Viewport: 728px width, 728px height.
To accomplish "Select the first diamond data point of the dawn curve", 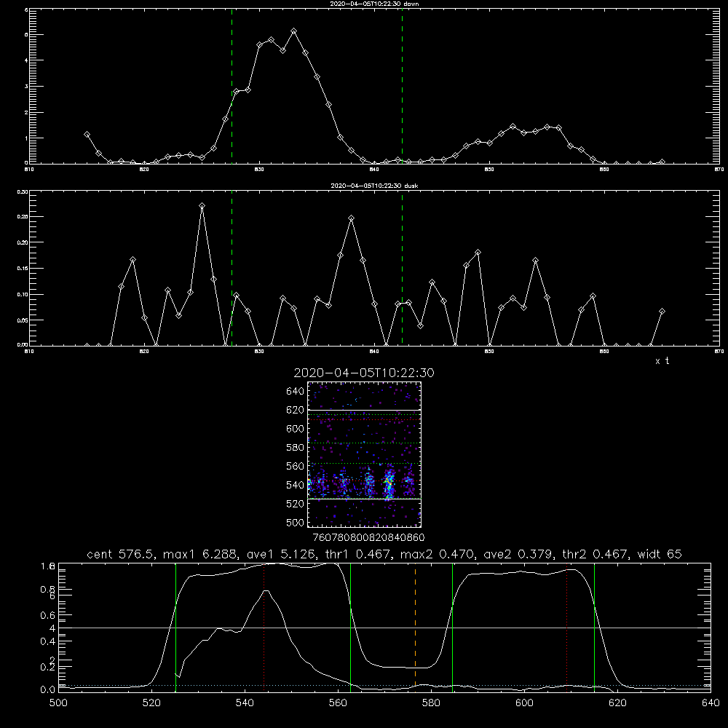I will click(x=87, y=134).
